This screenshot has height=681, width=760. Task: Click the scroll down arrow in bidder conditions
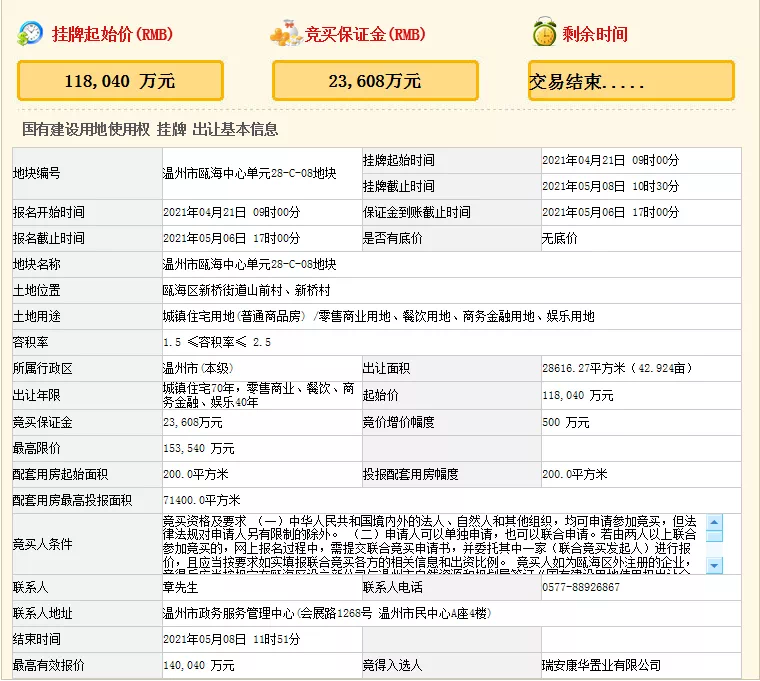click(x=714, y=566)
